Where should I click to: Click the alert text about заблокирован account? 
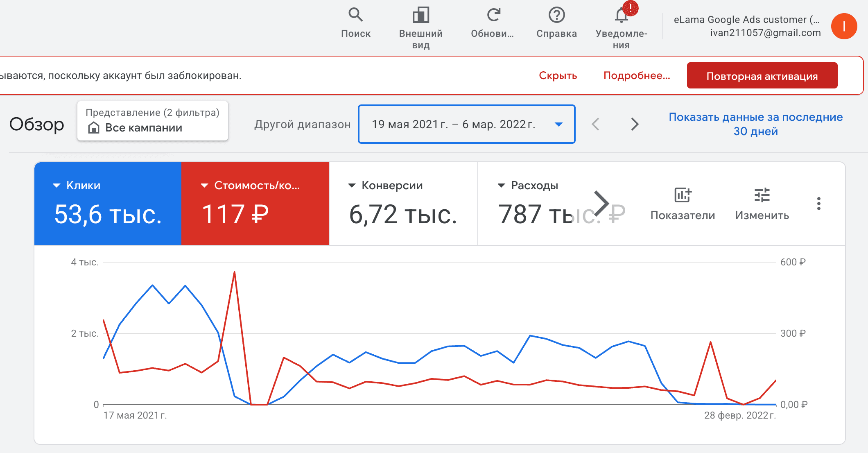coord(121,75)
